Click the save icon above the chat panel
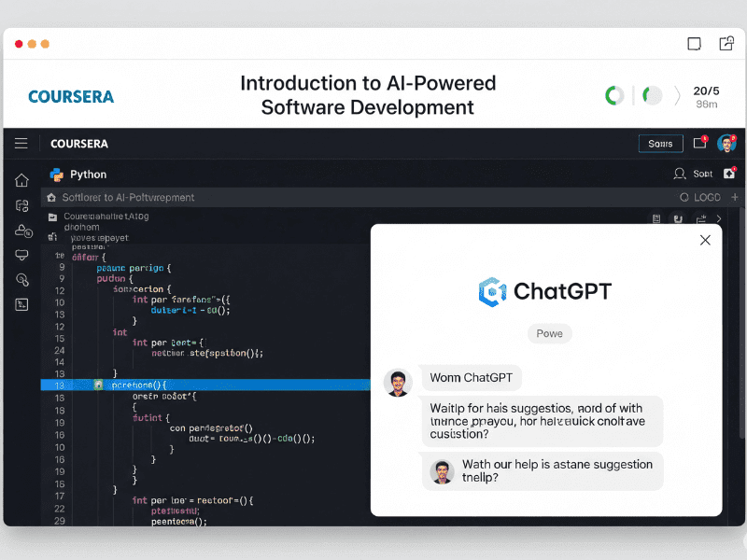This screenshot has width=747, height=560. (x=678, y=218)
